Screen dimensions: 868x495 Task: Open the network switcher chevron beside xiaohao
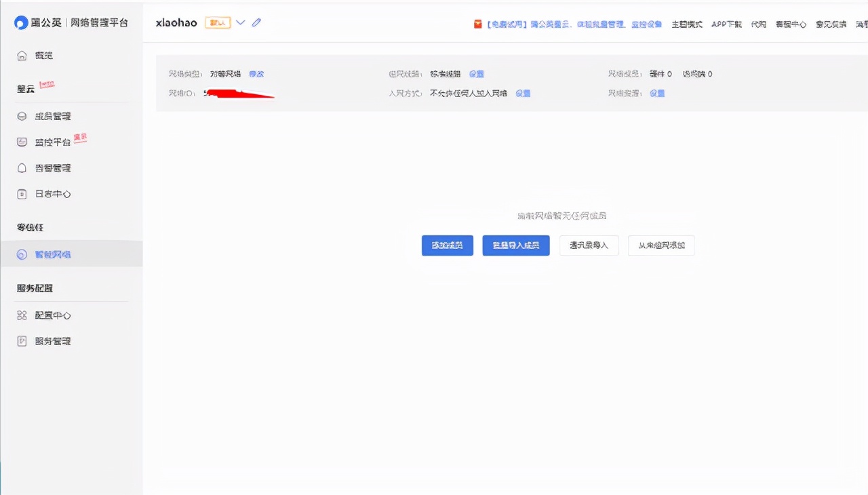click(241, 22)
